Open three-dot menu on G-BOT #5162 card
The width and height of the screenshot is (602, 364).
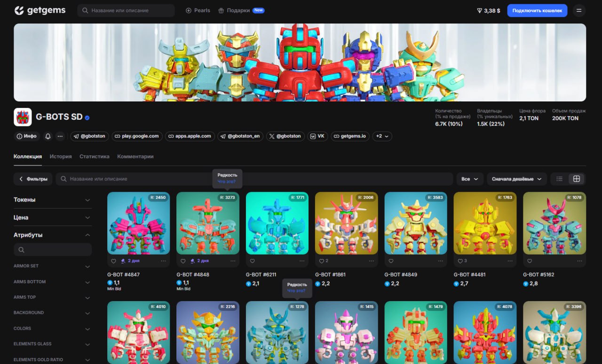(x=579, y=261)
